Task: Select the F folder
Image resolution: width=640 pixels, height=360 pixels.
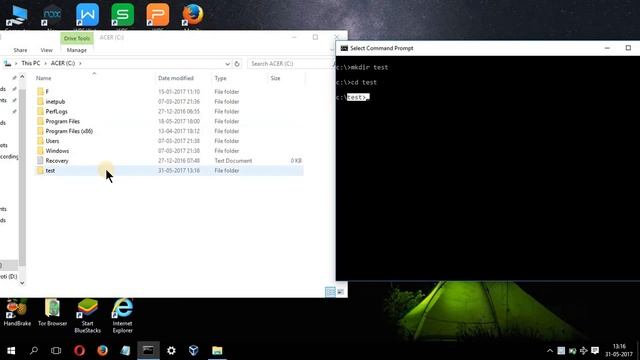Action: click(x=169, y=91)
